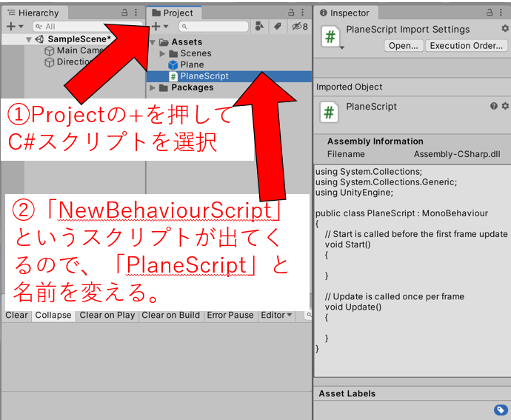Select the Assets folder
The width and height of the screenshot is (511, 420).
click(187, 42)
